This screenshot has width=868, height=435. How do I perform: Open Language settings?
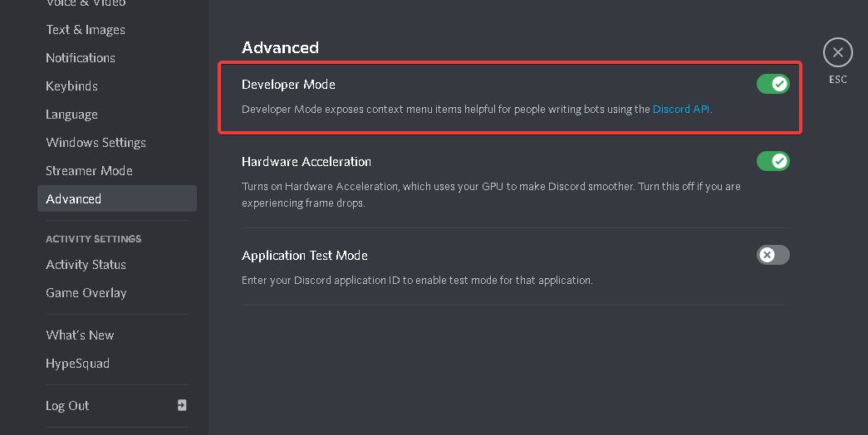(71, 115)
